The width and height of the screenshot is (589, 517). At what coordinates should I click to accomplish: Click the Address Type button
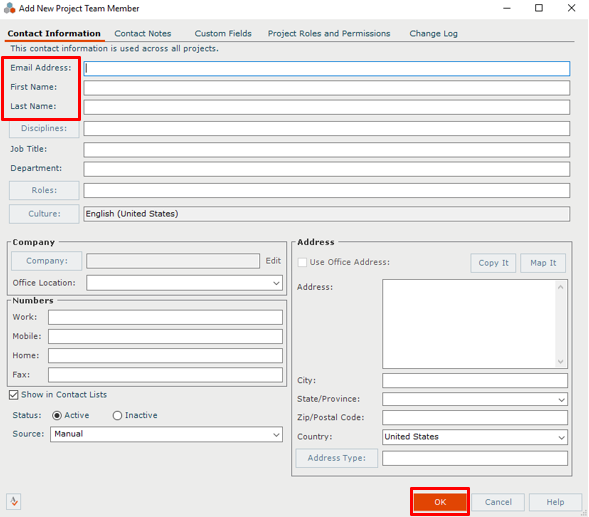pyautogui.click(x=337, y=458)
